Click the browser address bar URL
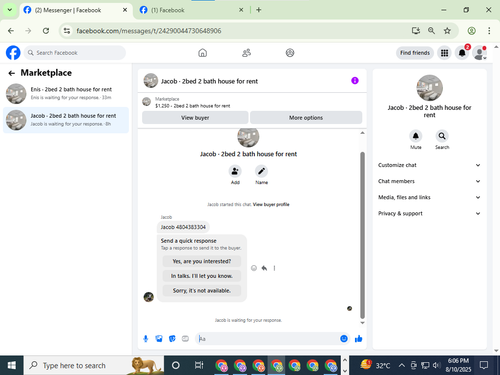This screenshot has height=375, width=500. tap(149, 31)
